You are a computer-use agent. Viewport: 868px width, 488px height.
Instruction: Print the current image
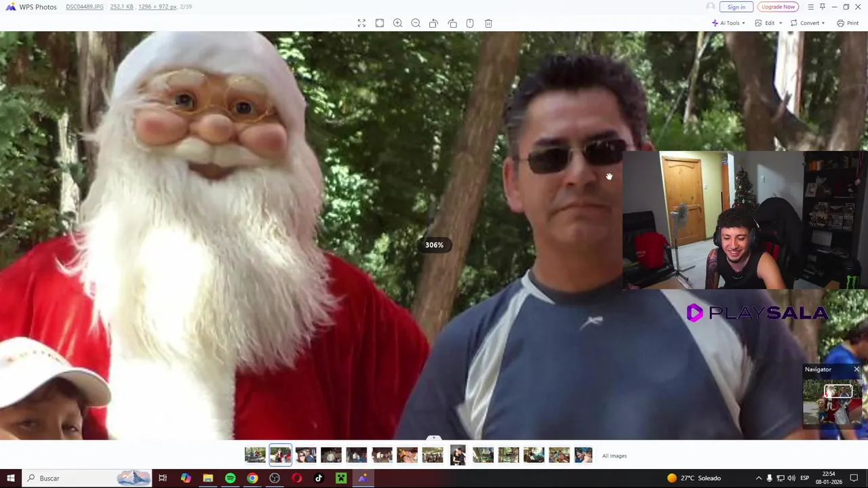pos(848,23)
